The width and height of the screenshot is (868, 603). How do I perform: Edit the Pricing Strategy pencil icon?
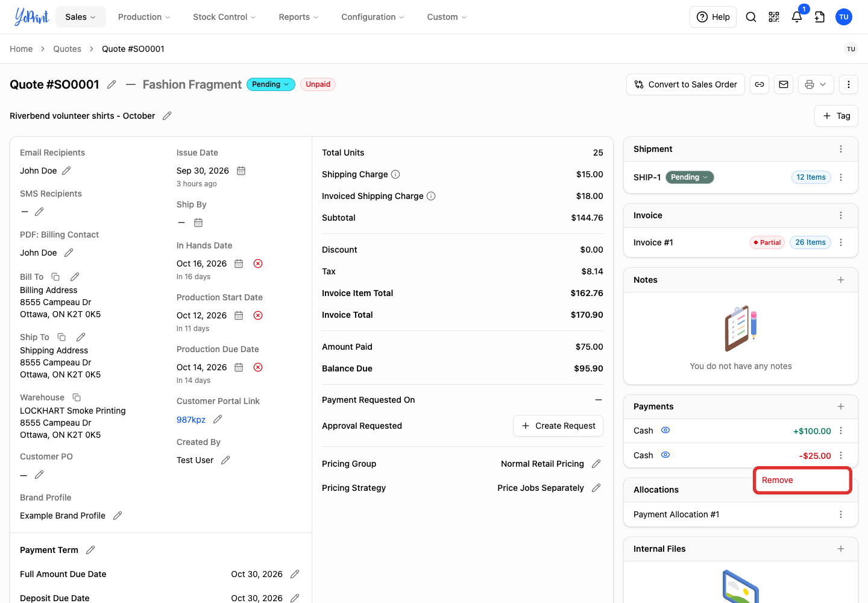pyautogui.click(x=596, y=488)
